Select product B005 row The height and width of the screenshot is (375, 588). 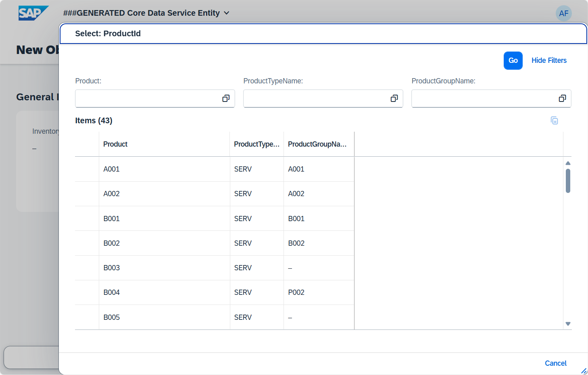[x=215, y=317]
